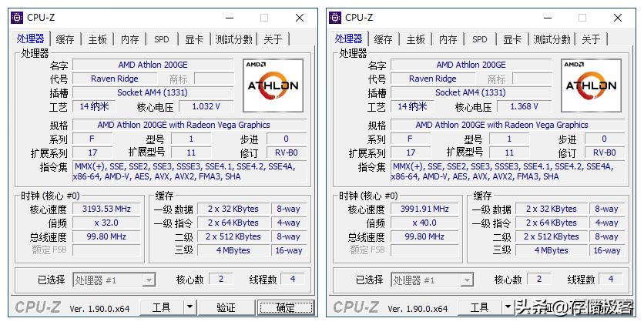Select the 测試分數 tab in left CPU-Z window
The height and width of the screenshot is (325, 644).
tap(233, 39)
